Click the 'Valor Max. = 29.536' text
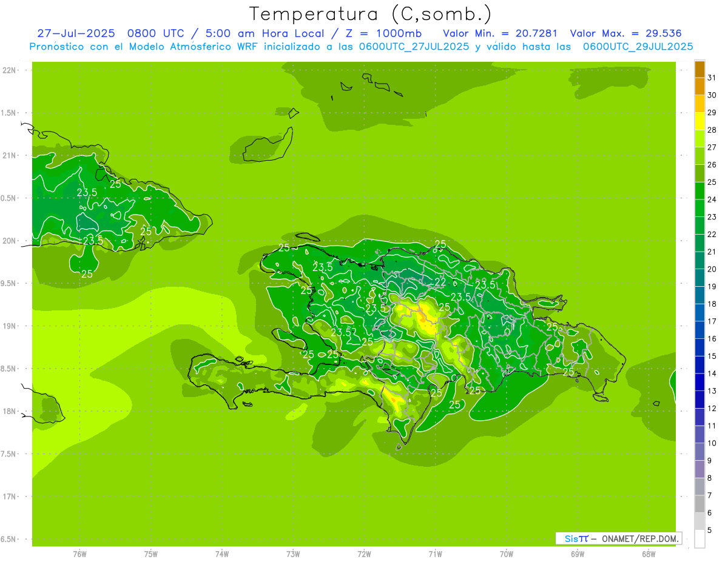The image size is (728, 562). point(625,33)
